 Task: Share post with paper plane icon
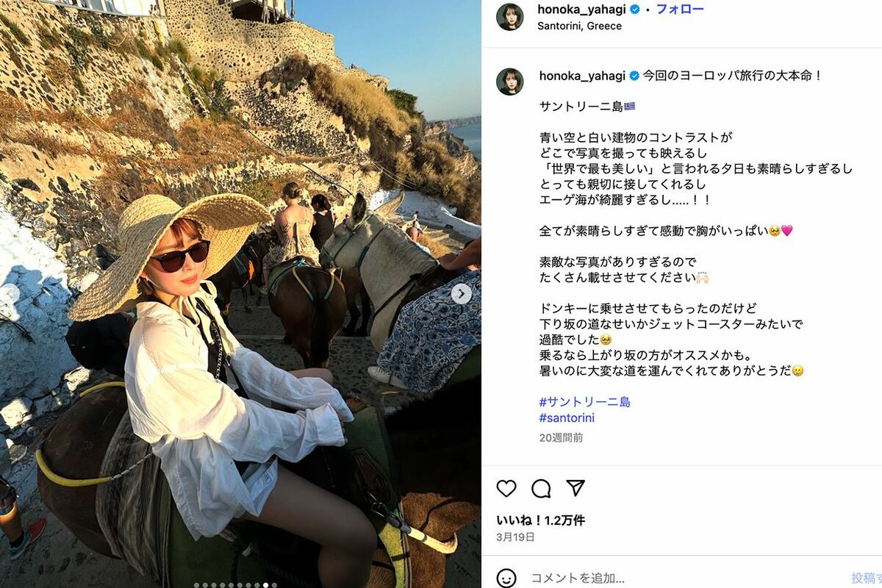tap(576, 488)
